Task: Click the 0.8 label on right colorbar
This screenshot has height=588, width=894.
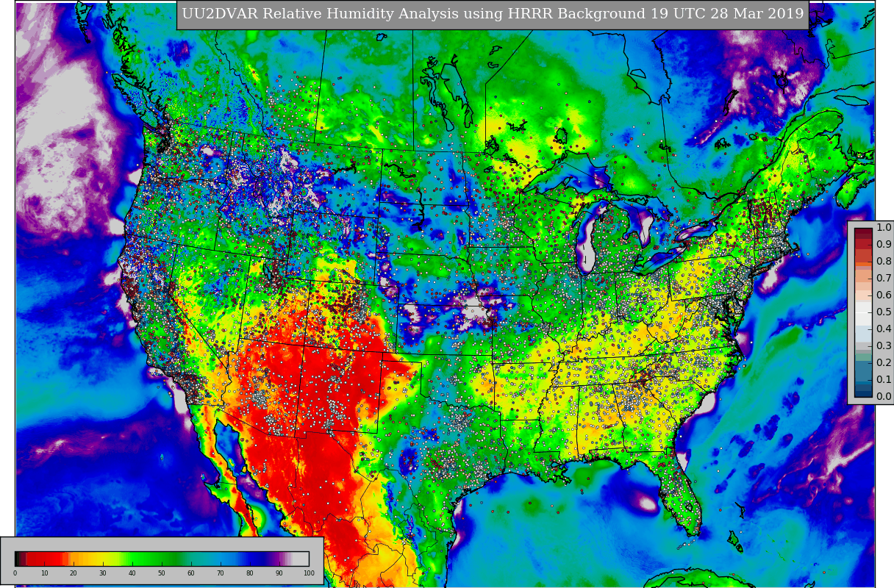Action: click(x=884, y=262)
